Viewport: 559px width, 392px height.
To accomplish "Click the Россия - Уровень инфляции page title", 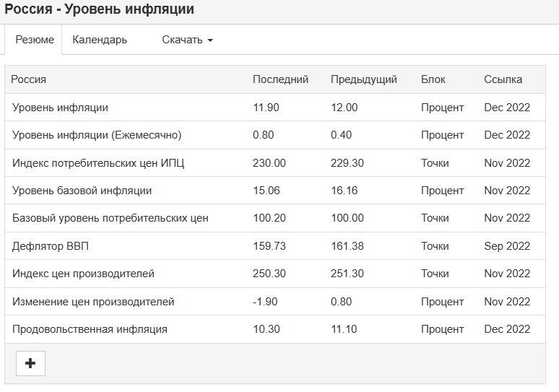I will point(99,9).
